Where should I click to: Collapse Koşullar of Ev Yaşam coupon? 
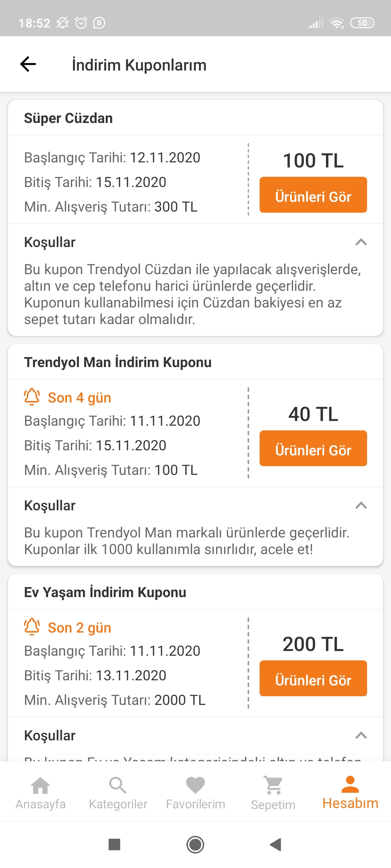pos(361,735)
